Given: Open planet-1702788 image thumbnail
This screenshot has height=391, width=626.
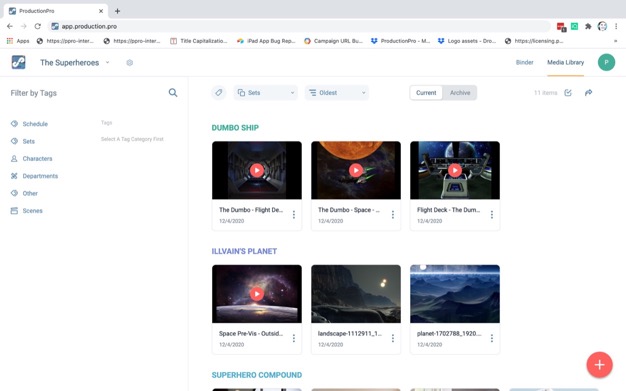Looking at the screenshot, I should click(x=455, y=294).
